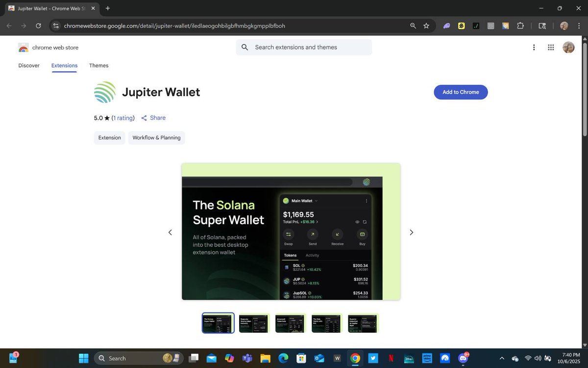The width and height of the screenshot is (588, 368).
Task: Open Mail app from taskbar
Action: click(x=212, y=358)
